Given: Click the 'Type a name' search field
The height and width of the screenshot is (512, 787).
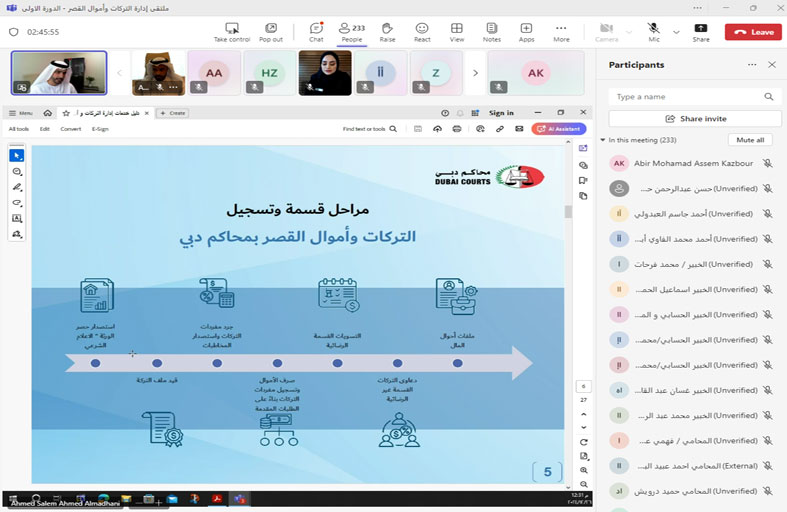Looking at the screenshot, I should pos(688,97).
